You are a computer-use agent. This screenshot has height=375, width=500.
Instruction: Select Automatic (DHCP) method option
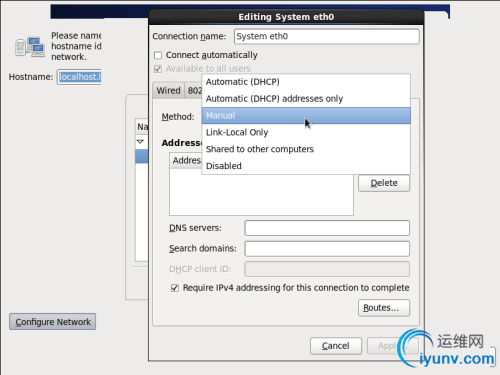pyautogui.click(x=306, y=82)
